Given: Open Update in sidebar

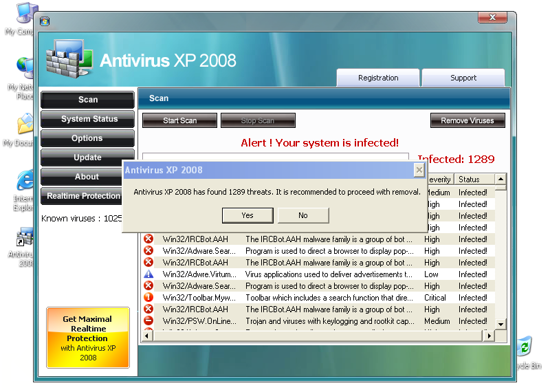Looking at the screenshot, I should 88,157.
